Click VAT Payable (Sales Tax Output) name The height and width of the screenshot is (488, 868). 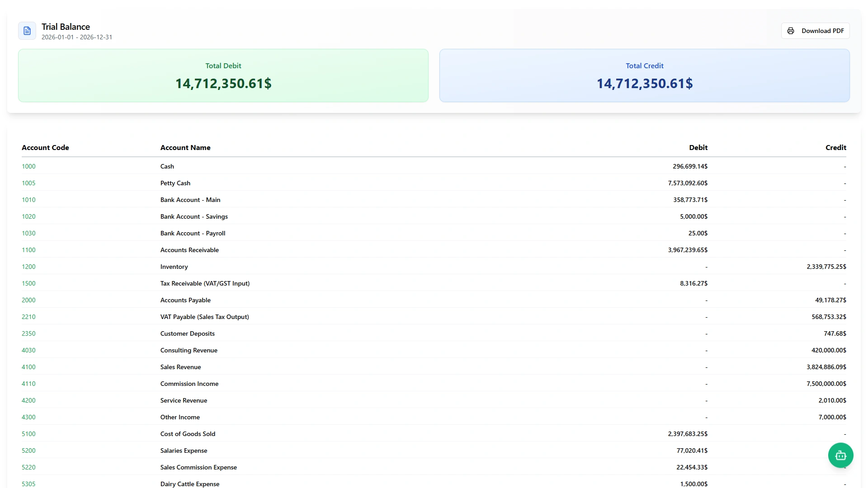click(205, 317)
